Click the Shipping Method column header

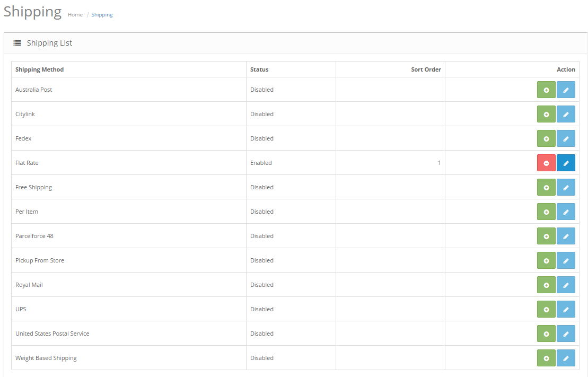[39, 69]
